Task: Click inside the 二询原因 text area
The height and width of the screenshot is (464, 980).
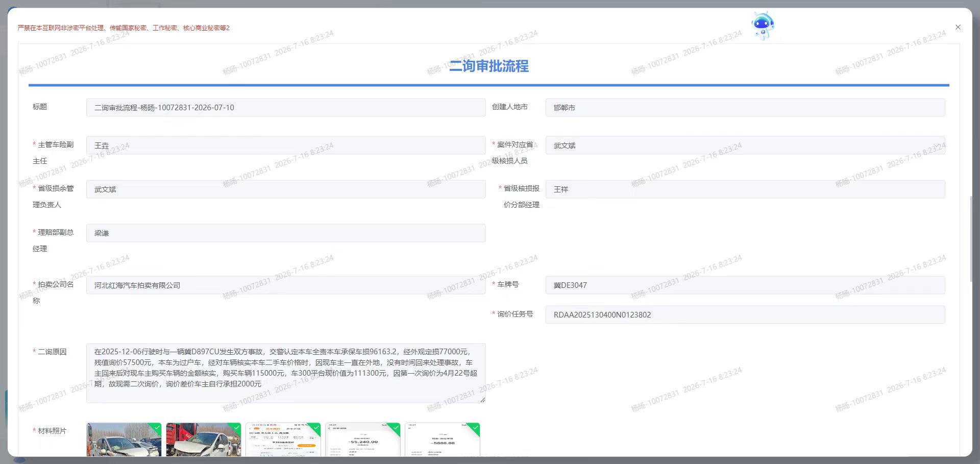Action: (x=286, y=373)
